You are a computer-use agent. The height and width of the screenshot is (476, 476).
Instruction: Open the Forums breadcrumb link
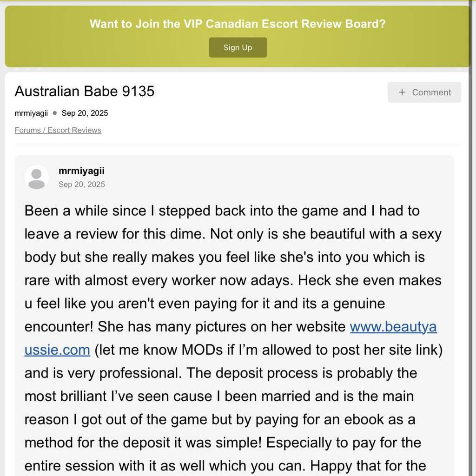coord(27,130)
